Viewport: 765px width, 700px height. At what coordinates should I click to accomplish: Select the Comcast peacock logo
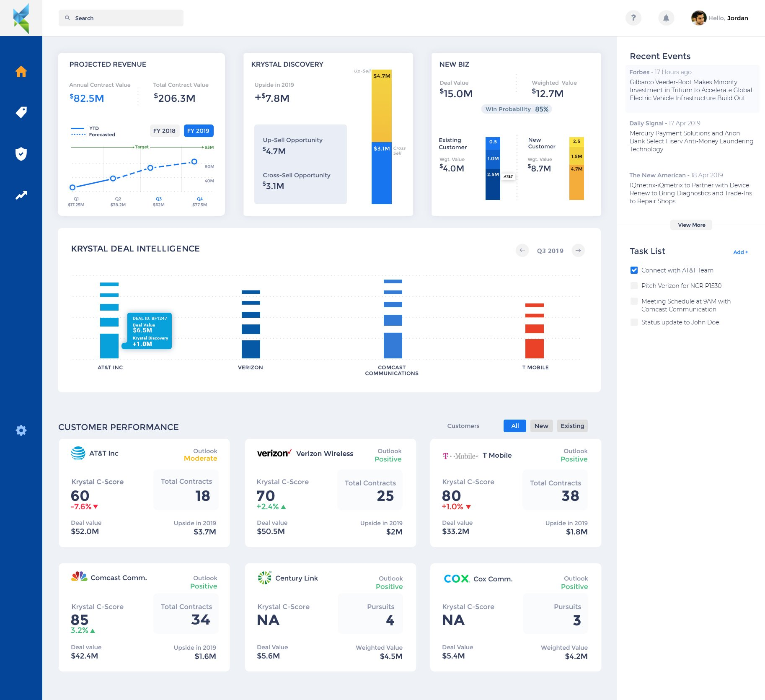tap(79, 577)
